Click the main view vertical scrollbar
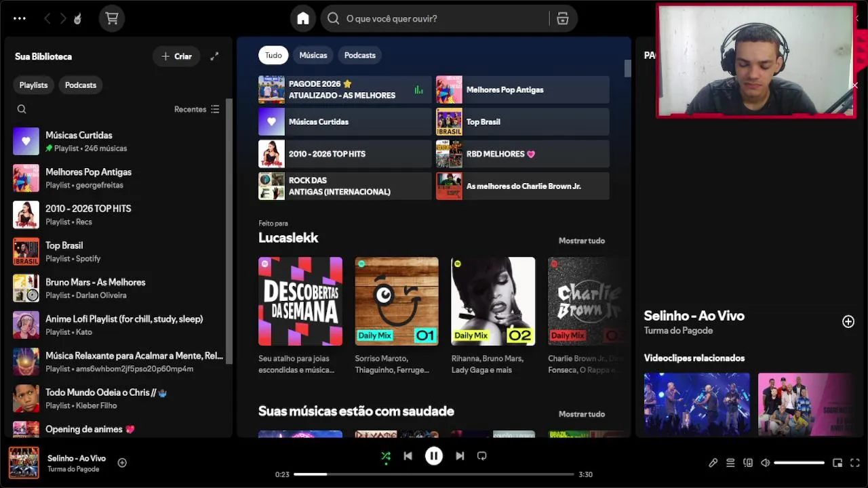This screenshot has width=868, height=488. pos(628,68)
